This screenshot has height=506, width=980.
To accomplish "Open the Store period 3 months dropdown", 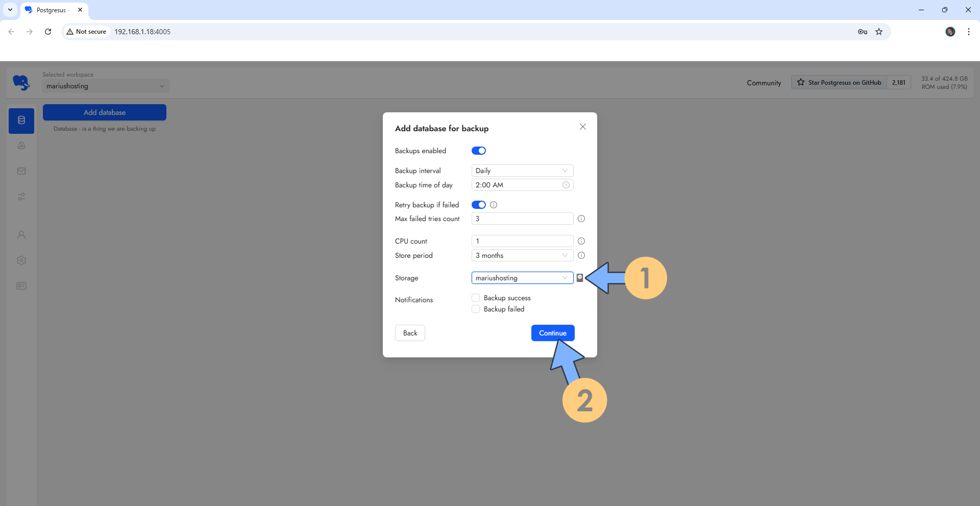I will click(522, 255).
